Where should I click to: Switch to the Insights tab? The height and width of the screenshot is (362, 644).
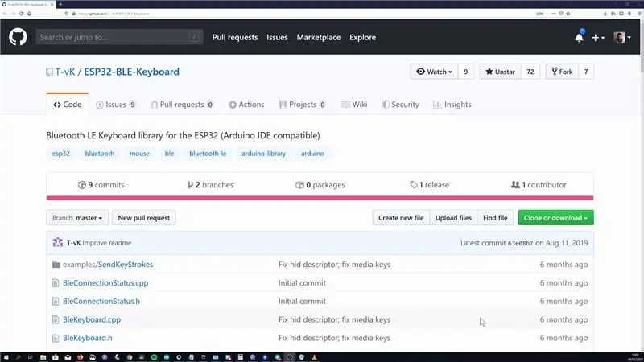pos(452,105)
